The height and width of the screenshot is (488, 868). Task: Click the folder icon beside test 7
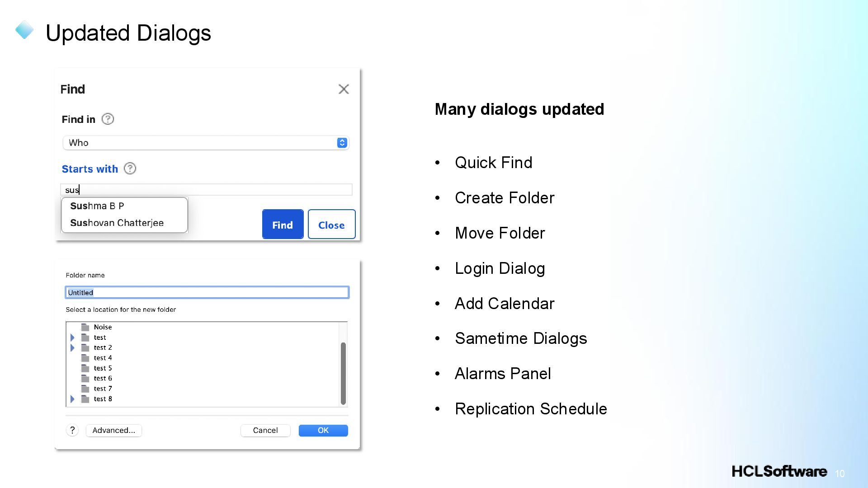tap(85, 389)
